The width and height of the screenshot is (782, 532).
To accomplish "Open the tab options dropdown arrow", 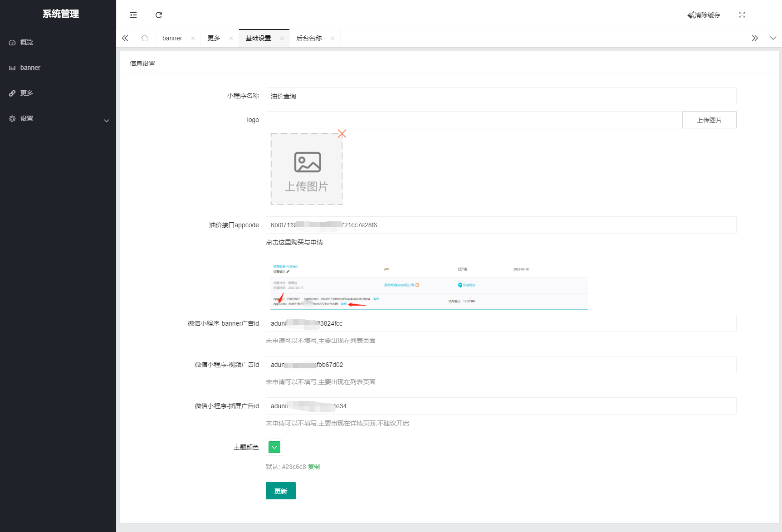I will coord(773,38).
